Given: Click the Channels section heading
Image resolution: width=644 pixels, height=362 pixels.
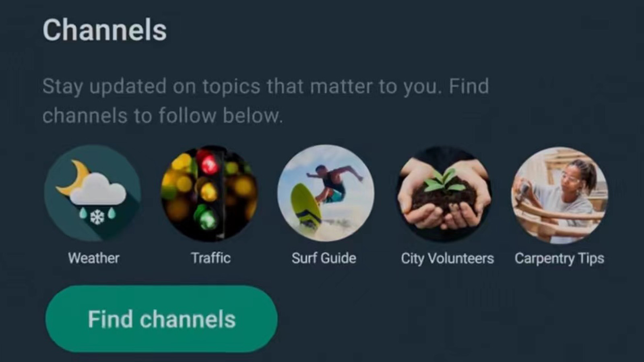Looking at the screenshot, I should [x=105, y=30].
